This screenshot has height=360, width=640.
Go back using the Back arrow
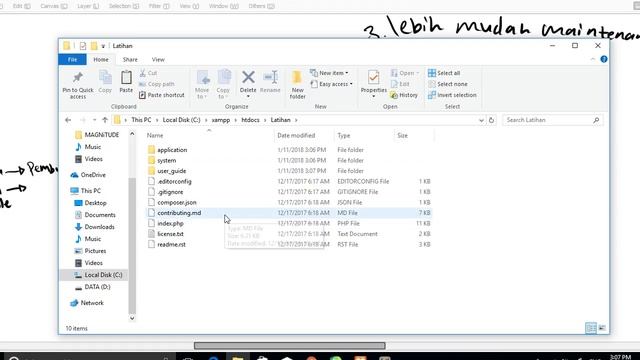click(x=68, y=120)
